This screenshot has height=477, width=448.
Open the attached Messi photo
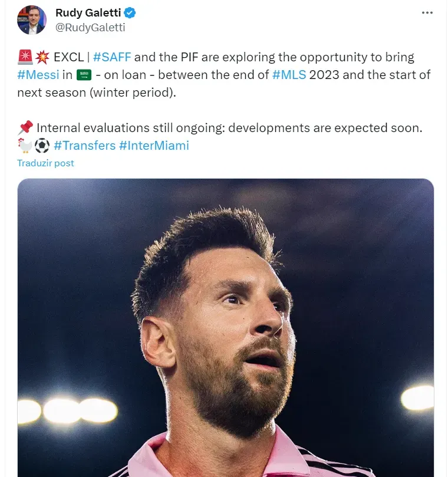pyautogui.click(x=225, y=327)
